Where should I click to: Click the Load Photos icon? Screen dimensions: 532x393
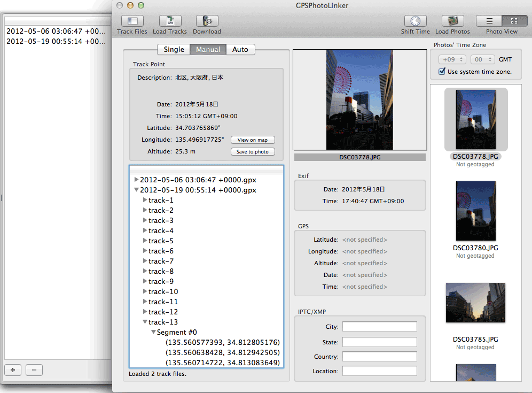pyautogui.click(x=452, y=21)
